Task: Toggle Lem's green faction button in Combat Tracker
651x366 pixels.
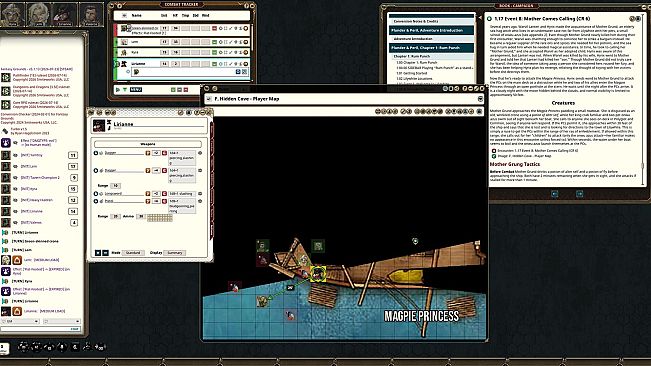Action: pos(214,42)
